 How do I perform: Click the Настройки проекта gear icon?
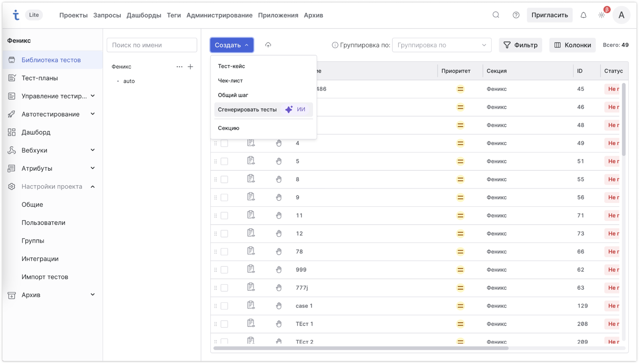[12, 186]
